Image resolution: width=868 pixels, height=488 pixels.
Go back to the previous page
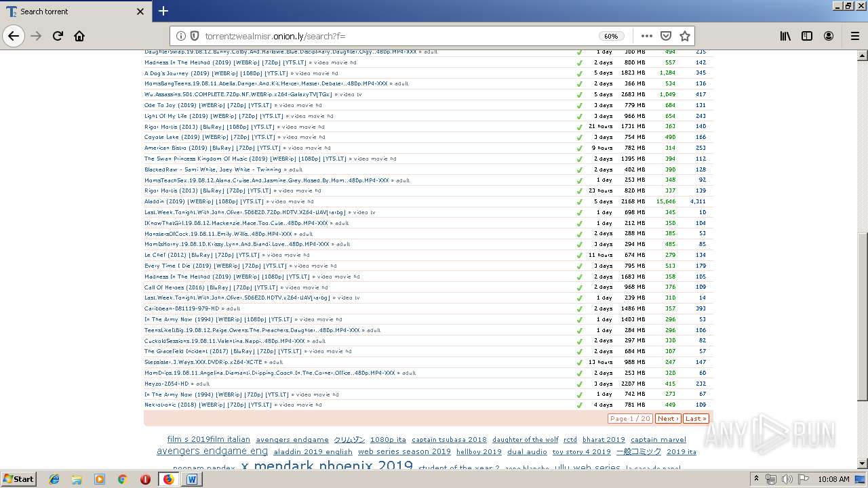point(14,36)
